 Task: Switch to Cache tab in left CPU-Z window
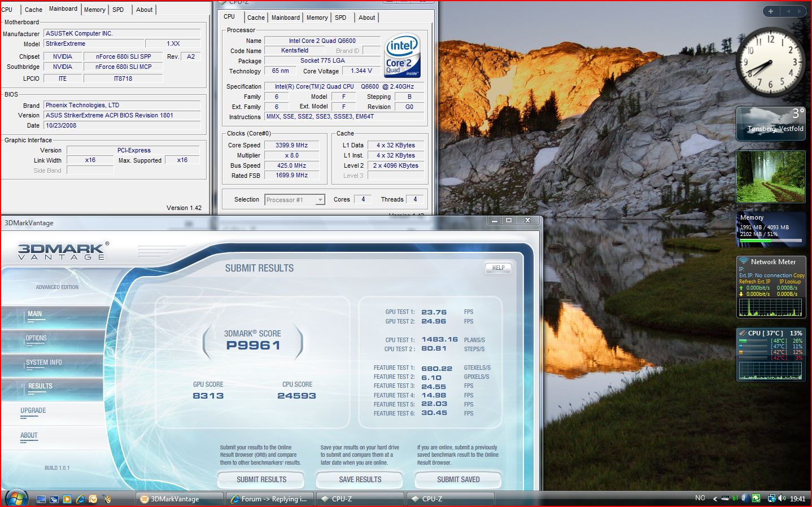coord(33,10)
